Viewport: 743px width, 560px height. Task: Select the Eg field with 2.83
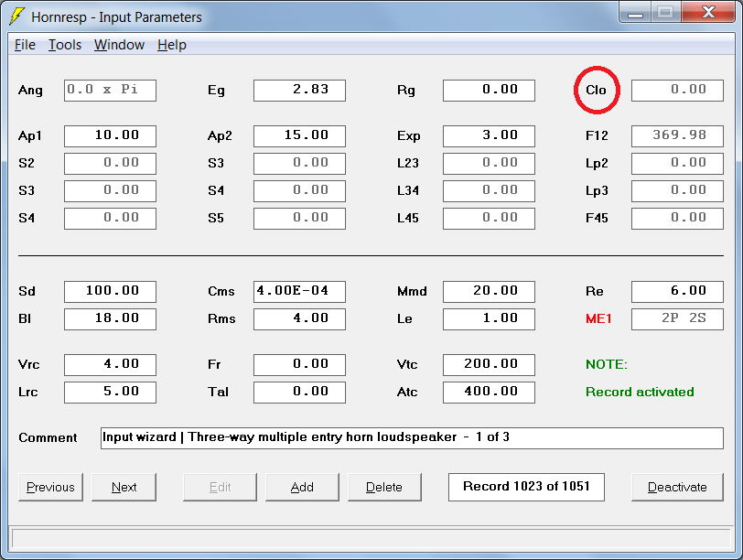pos(299,90)
